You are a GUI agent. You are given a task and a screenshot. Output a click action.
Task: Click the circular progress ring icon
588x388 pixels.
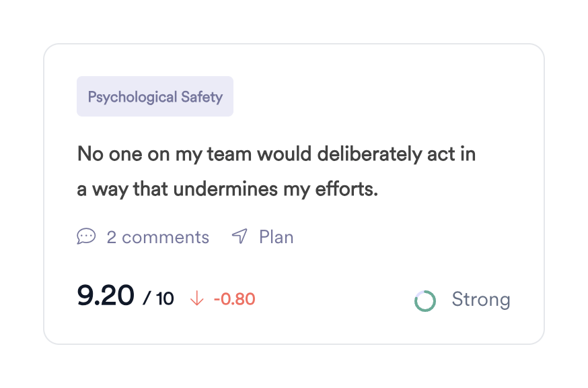pos(425,300)
